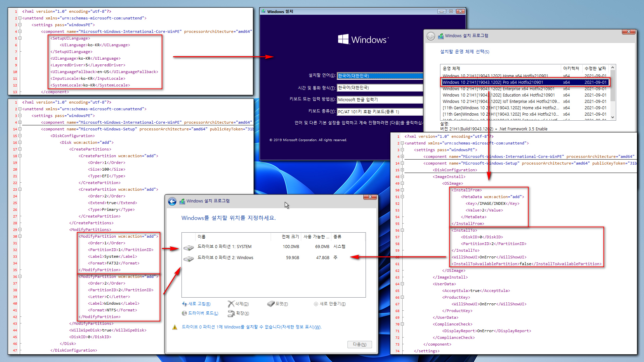The image size is (644, 362).
Task: Click the Windows 설치 title bar icon
Action: point(263,11)
